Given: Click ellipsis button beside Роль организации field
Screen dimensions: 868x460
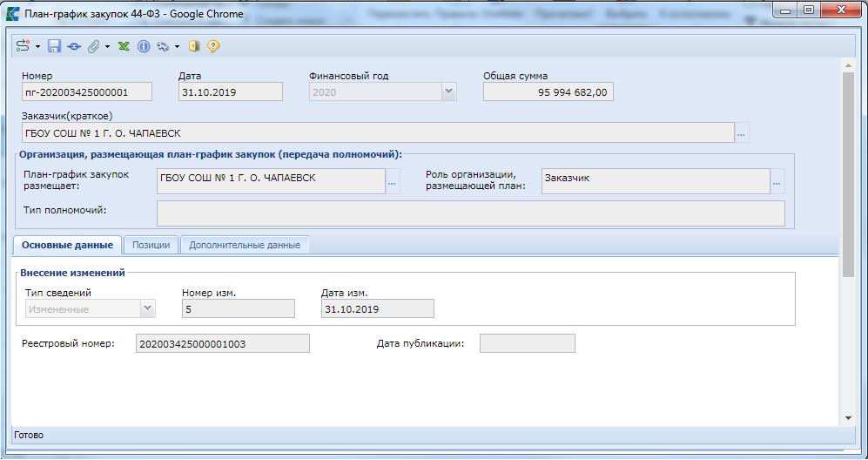Looking at the screenshot, I should [777, 181].
